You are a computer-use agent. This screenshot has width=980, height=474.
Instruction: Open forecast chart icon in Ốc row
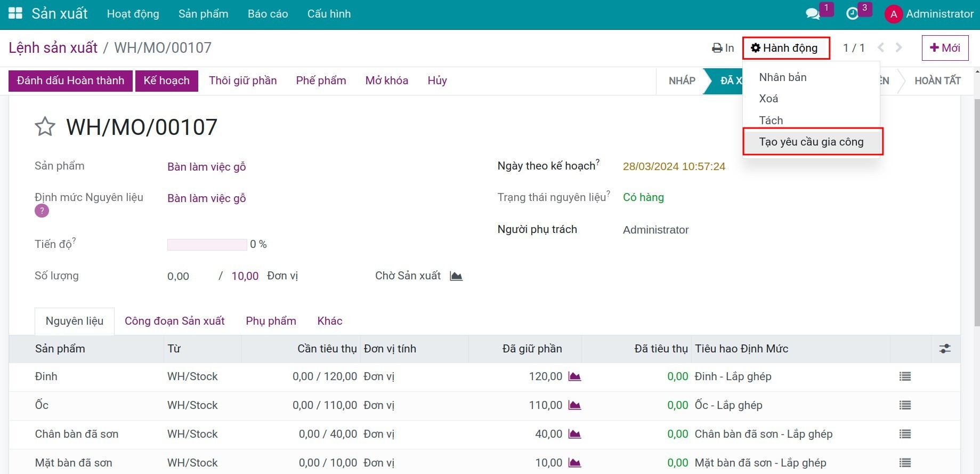pyautogui.click(x=574, y=405)
